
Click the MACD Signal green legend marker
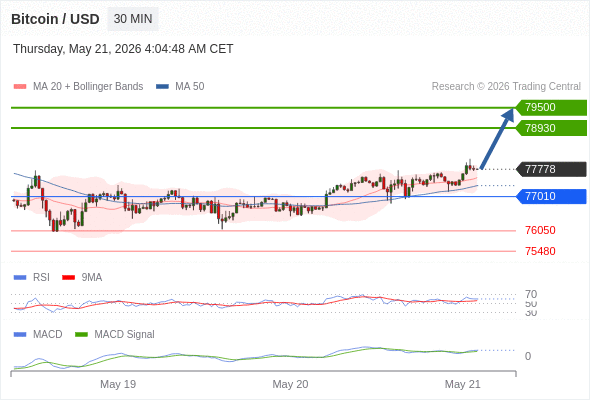(81, 335)
